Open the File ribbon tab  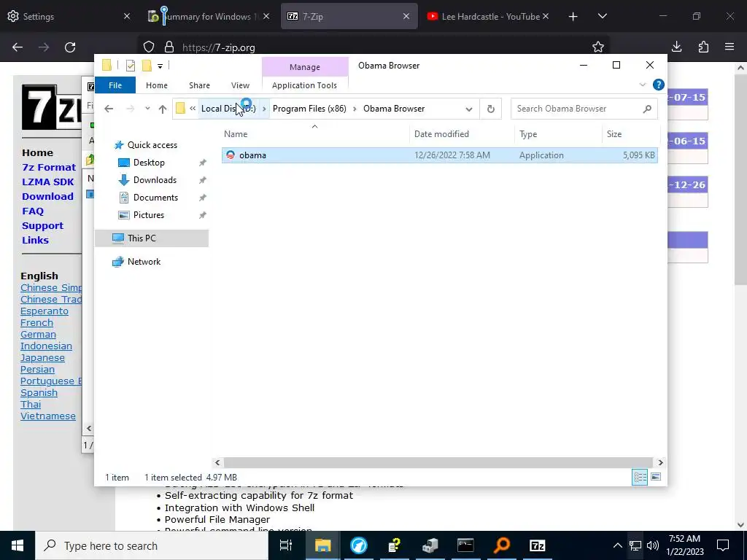[x=115, y=85]
